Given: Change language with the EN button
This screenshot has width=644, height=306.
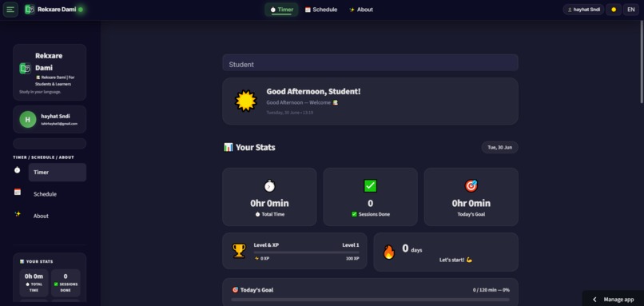Looking at the screenshot, I should coord(631,10).
